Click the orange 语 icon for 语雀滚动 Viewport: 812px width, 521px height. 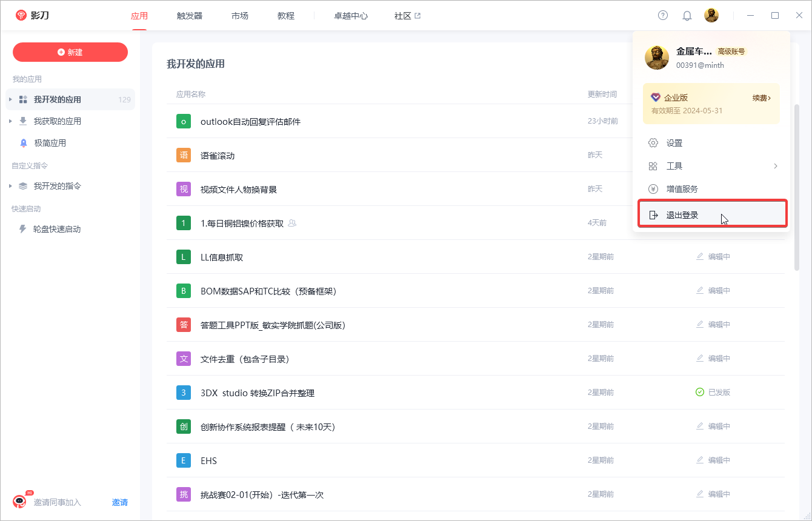point(184,155)
